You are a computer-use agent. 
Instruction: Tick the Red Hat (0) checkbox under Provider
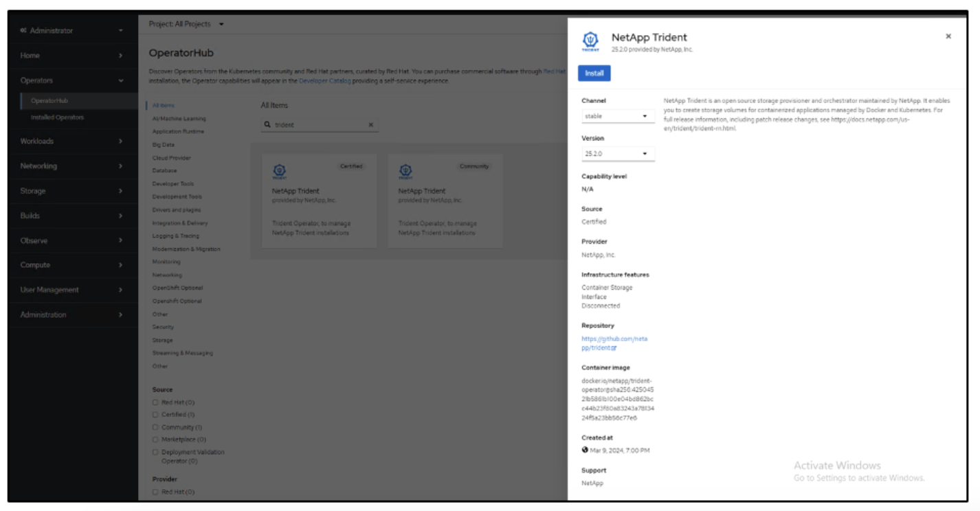[x=155, y=492]
